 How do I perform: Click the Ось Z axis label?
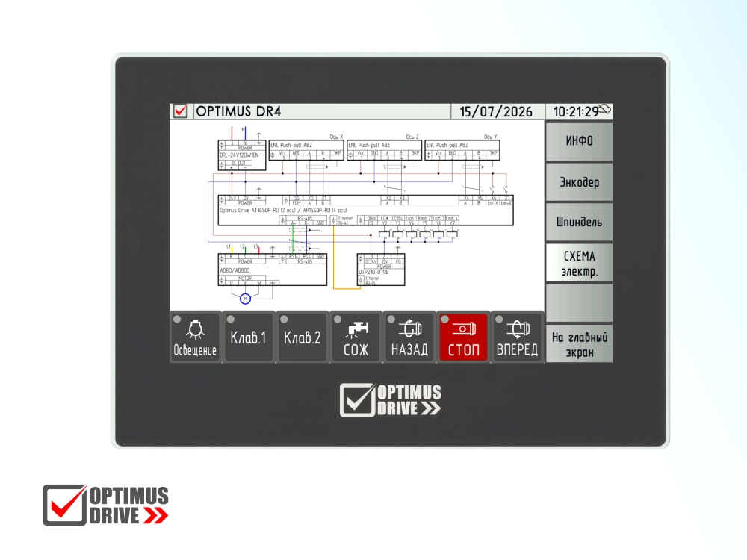412,137
